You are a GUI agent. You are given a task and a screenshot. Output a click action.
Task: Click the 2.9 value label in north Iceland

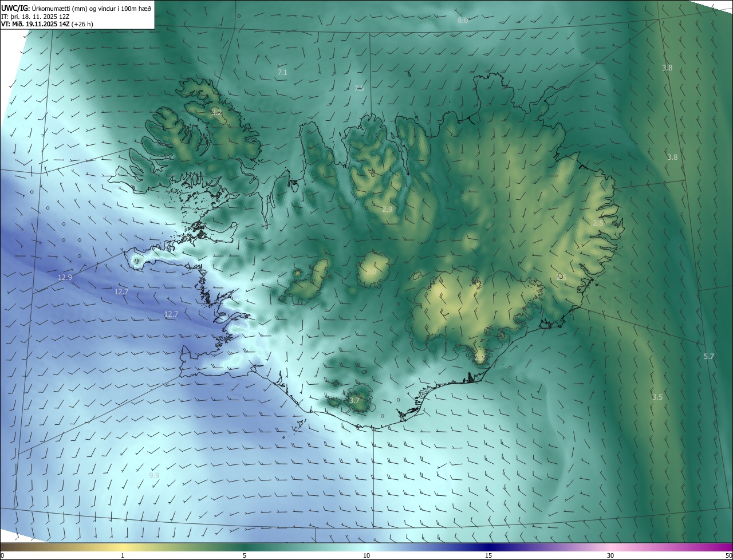[x=387, y=210]
